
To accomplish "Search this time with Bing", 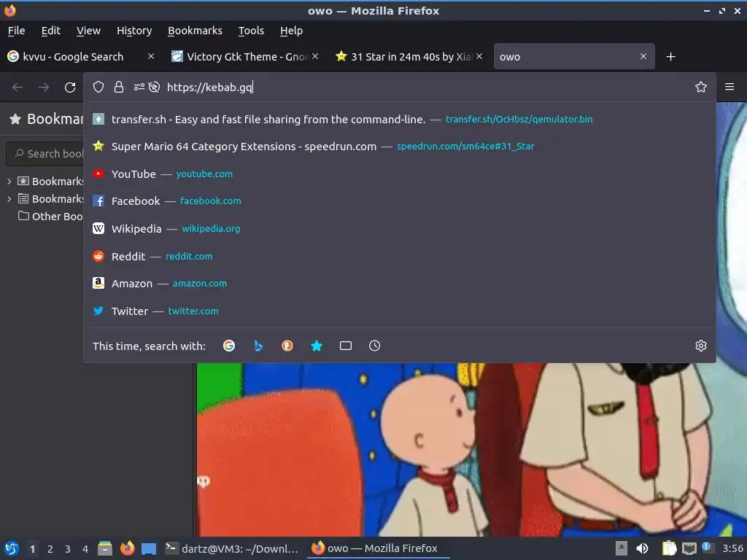I will point(258,346).
